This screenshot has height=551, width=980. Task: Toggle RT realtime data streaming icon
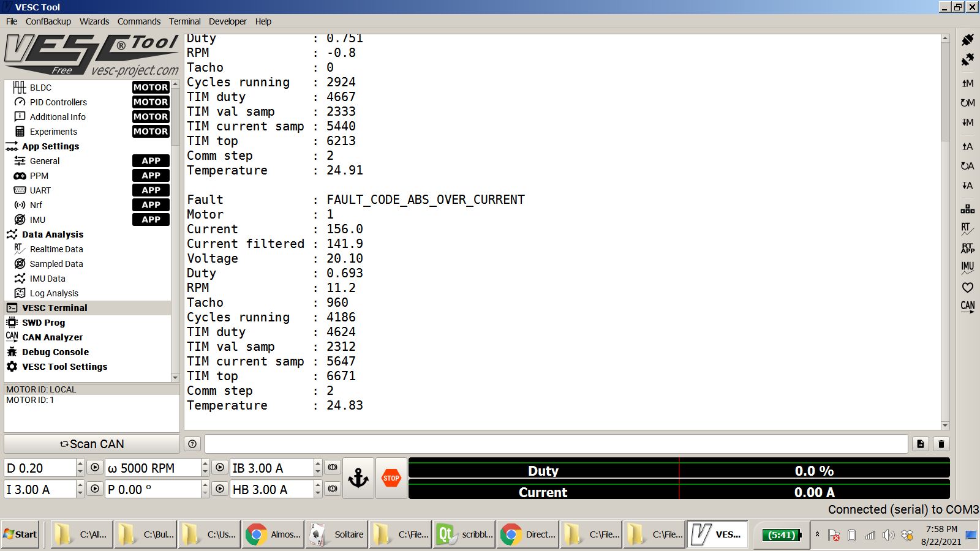pyautogui.click(x=967, y=229)
